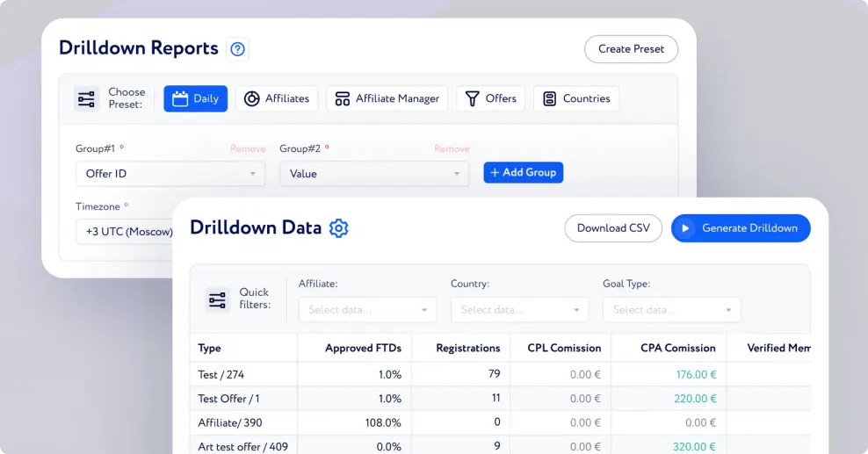Select the Daily preset

point(195,98)
